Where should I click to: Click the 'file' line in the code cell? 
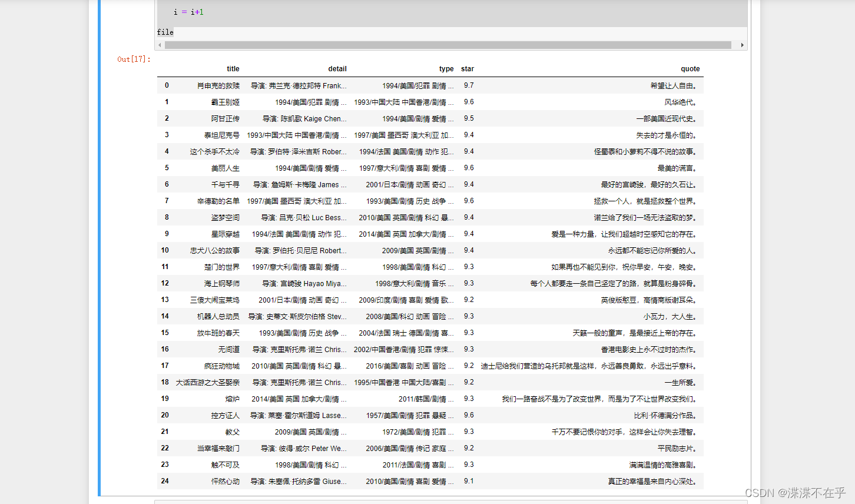165,32
